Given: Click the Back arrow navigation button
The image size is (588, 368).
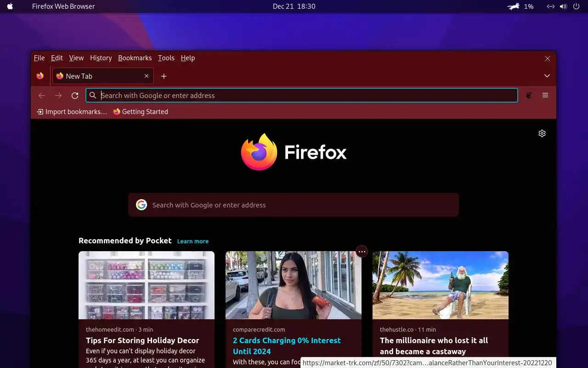Looking at the screenshot, I should click(x=42, y=95).
